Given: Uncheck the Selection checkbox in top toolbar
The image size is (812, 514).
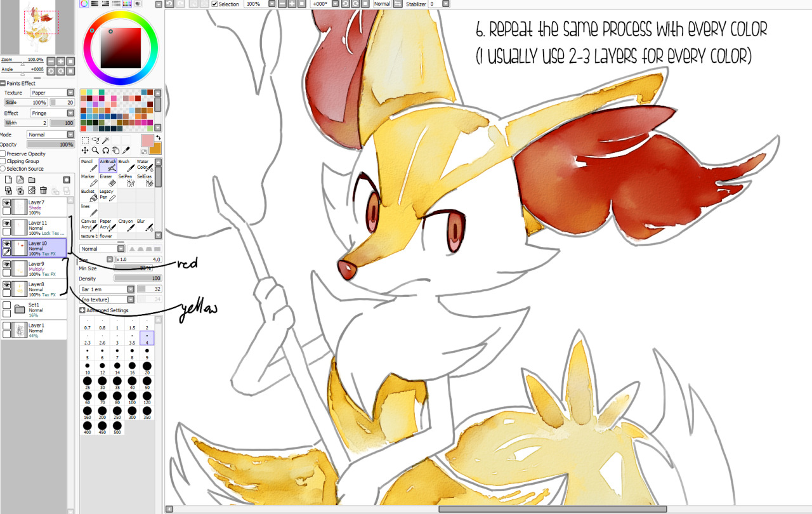Looking at the screenshot, I should coord(215,4).
